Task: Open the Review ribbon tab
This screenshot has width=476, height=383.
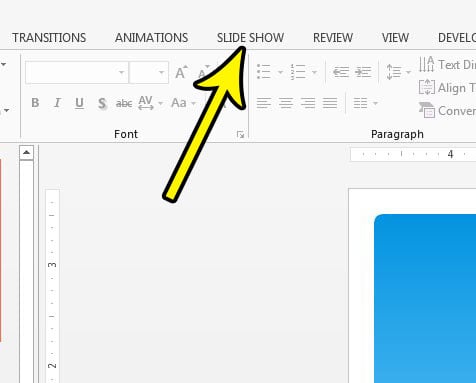Action: pyautogui.click(x=333, y=38)
